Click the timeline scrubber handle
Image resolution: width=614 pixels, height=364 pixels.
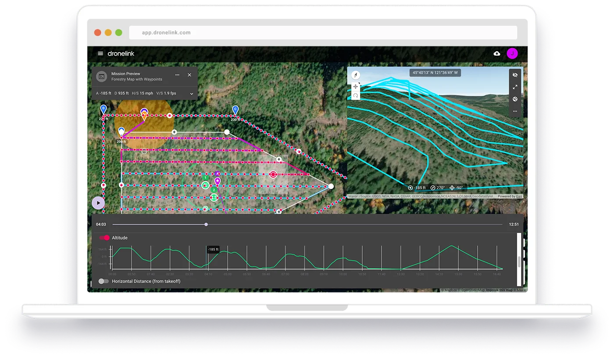pyautogui.click(x=206, y=224)
